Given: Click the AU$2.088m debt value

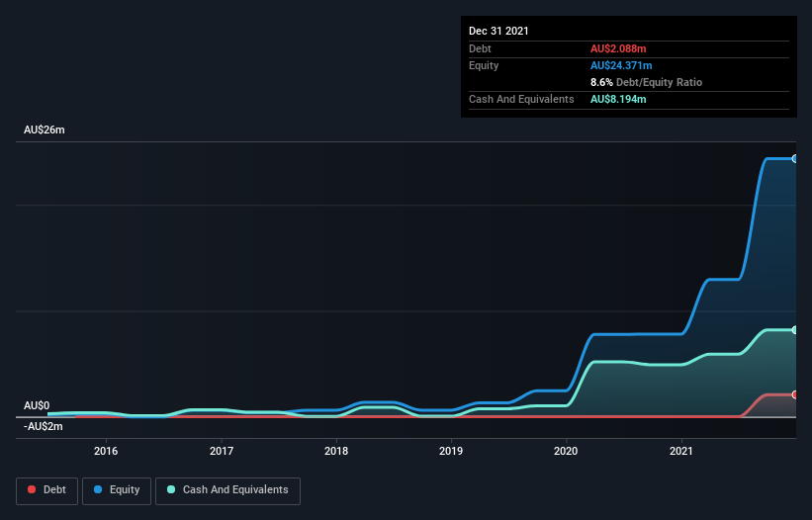Looking at the screenshot, I should tap(618, 48).
